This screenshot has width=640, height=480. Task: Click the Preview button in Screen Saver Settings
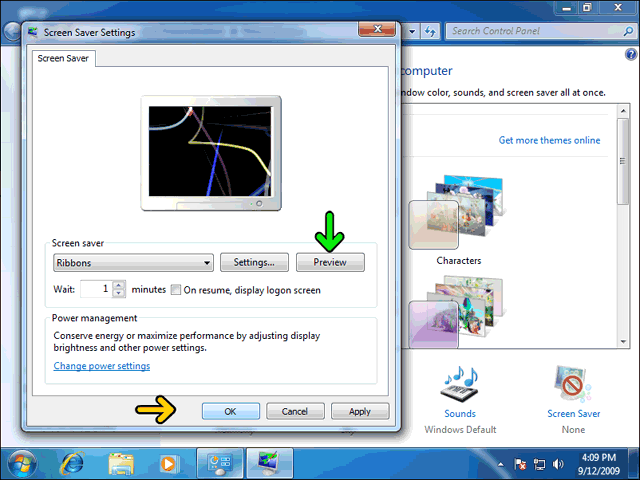330,262
